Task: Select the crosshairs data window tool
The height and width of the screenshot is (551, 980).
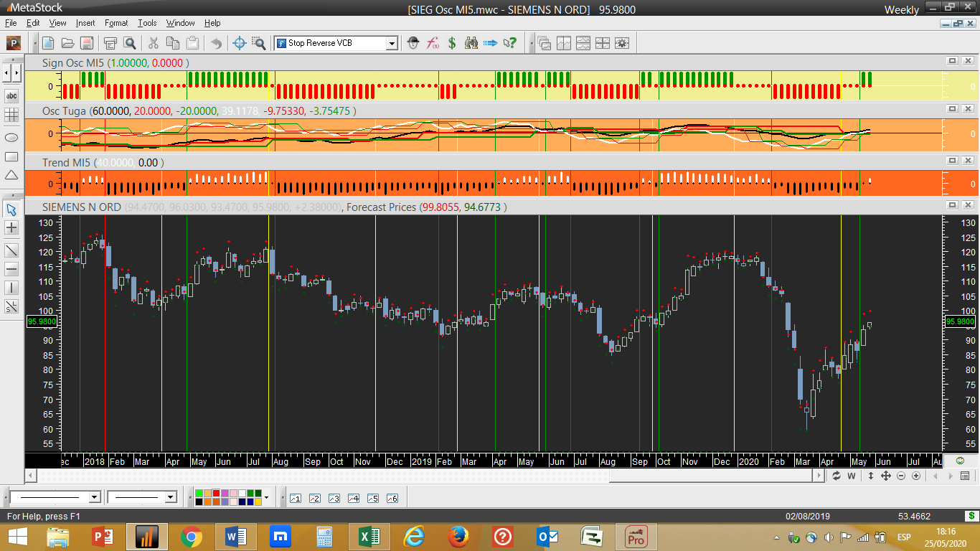Action: (x=240, y=43)
